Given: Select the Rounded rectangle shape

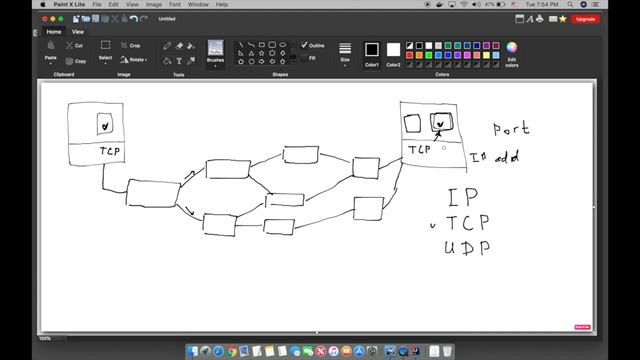Looking at the screenshot, I should coord(272,44).
